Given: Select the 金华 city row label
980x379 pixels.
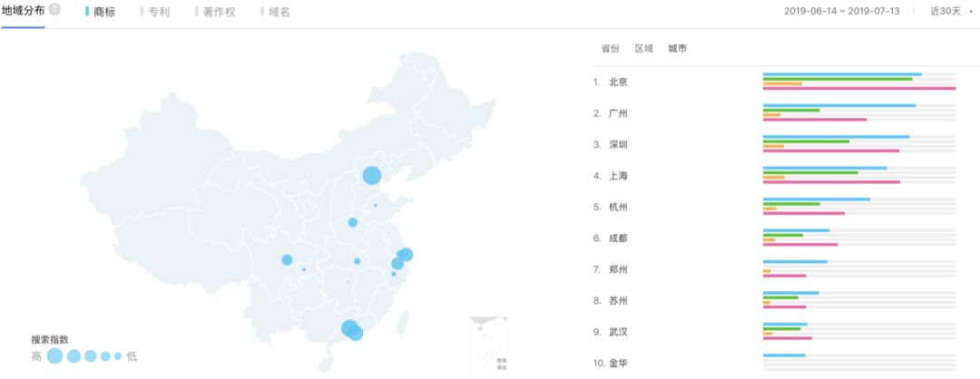Looking at the screenshot, I should 618,363.
